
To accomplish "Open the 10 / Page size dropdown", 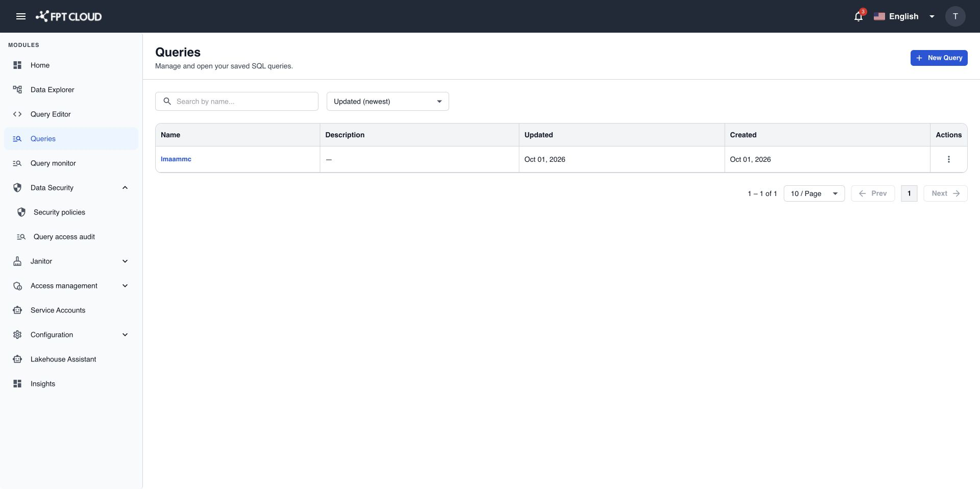I will click(x=814, y=193).
